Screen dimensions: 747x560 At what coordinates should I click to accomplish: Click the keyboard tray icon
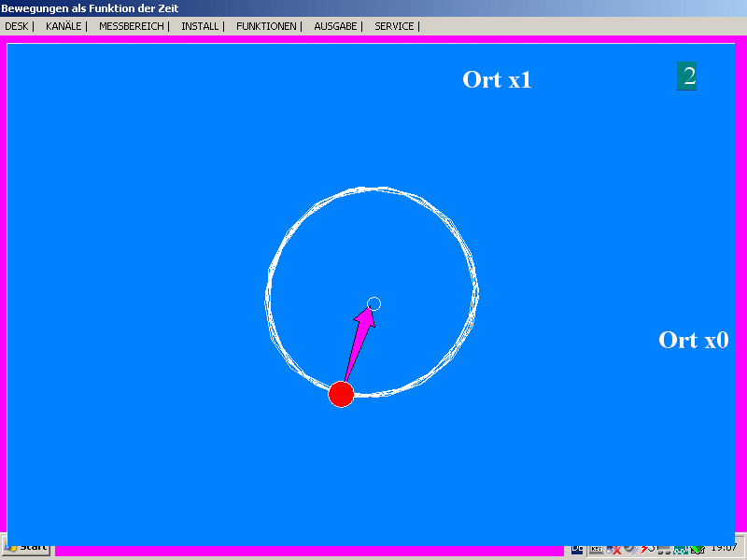pos(595,550)
